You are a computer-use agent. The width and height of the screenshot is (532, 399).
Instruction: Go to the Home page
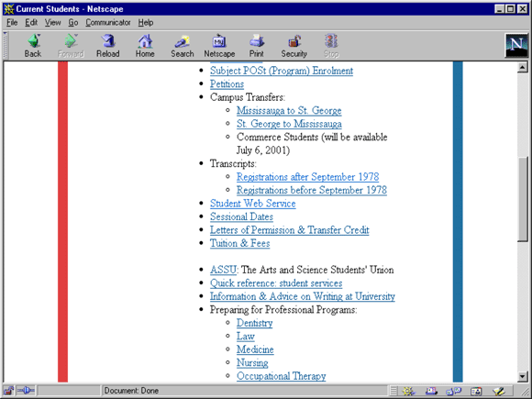(145, 46)
